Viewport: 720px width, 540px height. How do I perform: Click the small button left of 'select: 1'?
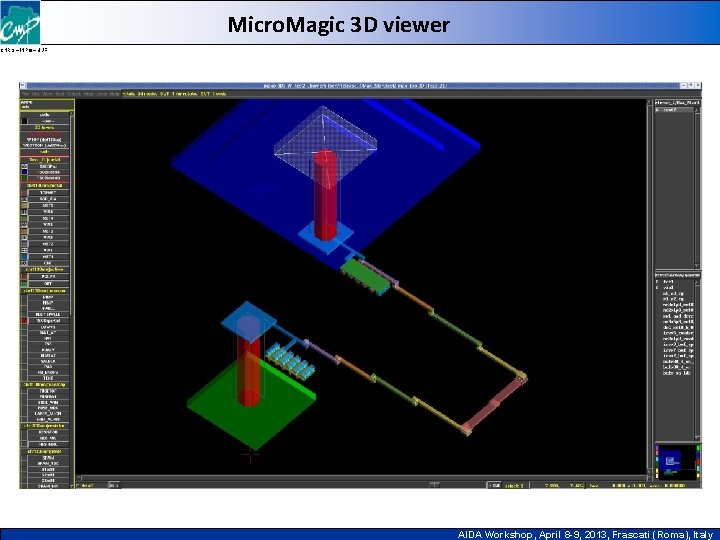point(494,485)
